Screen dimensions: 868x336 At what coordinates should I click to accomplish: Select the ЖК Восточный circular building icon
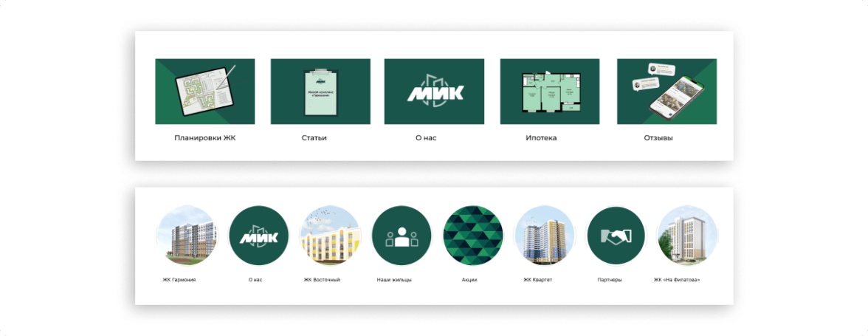pyautogui.click(x=330, y=236)
